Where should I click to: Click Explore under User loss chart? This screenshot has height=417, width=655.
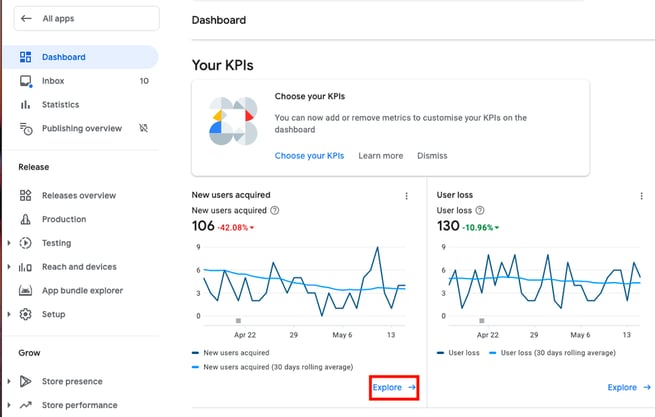tap(629, 387)
